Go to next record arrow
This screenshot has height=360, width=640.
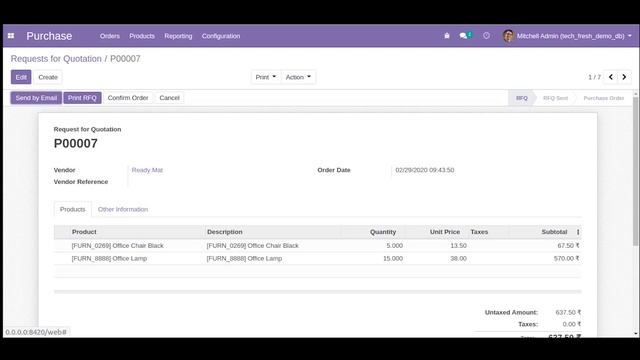(624, 77)
